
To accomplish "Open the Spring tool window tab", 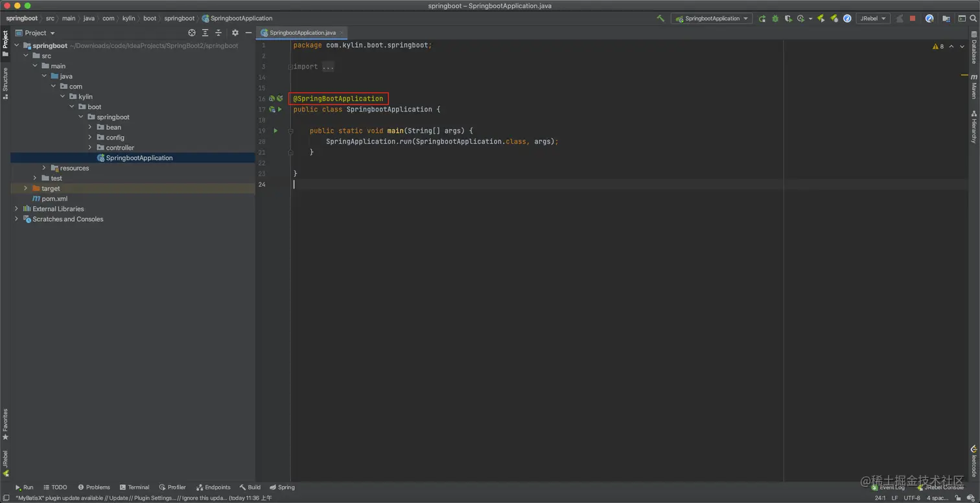I will tap(282, 487).
